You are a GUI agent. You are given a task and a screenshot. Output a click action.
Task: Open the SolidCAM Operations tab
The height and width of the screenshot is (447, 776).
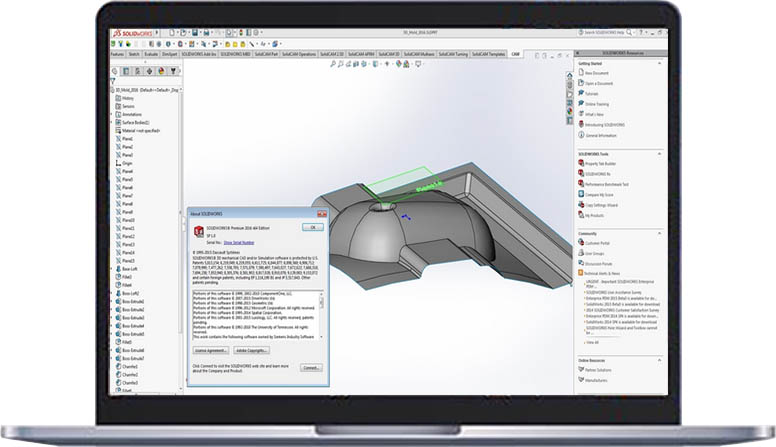pyautogui.click(x=299, y=54)
